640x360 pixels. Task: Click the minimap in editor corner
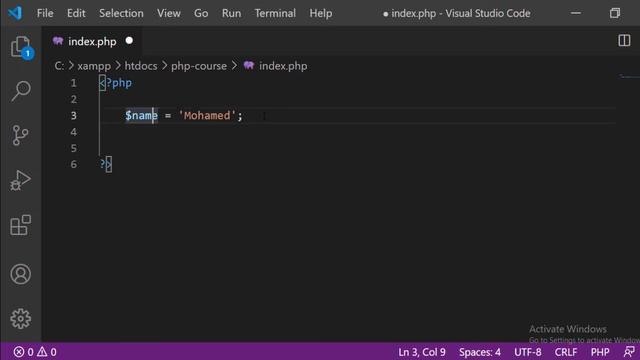[x=629, y=76]
